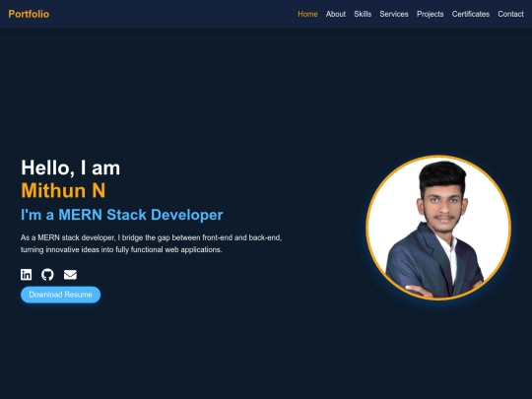Click the 'I'm a MERN Stack Developer' heading
This screenshot has height=399, width=532.
click(122, 215)
